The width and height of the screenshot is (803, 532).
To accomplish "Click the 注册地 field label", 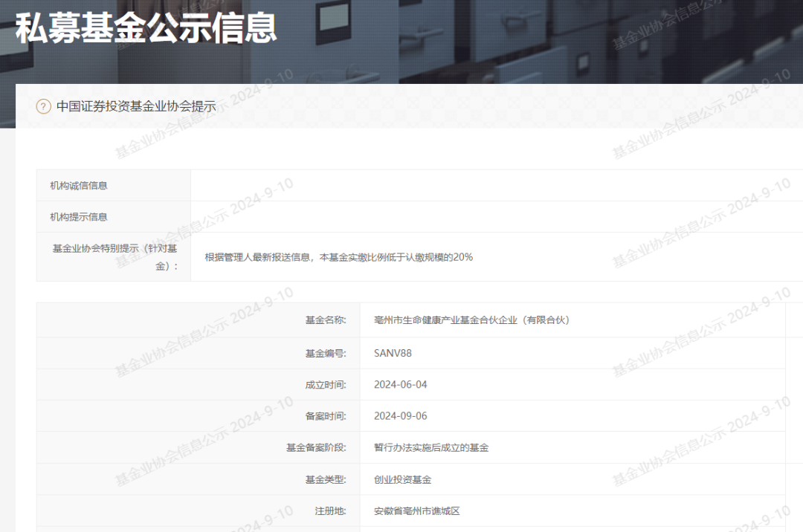I will coord(330,511).
